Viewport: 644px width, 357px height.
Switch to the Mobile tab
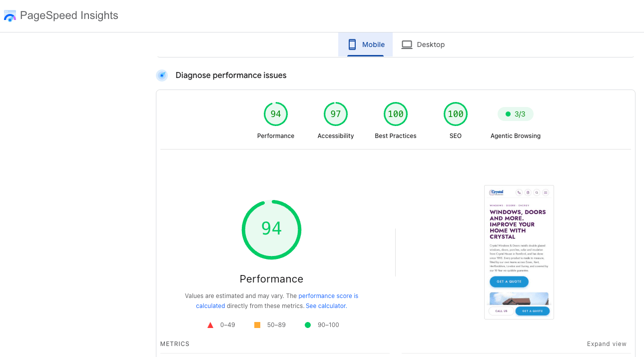pyautogui.click(x=366, y=44)
